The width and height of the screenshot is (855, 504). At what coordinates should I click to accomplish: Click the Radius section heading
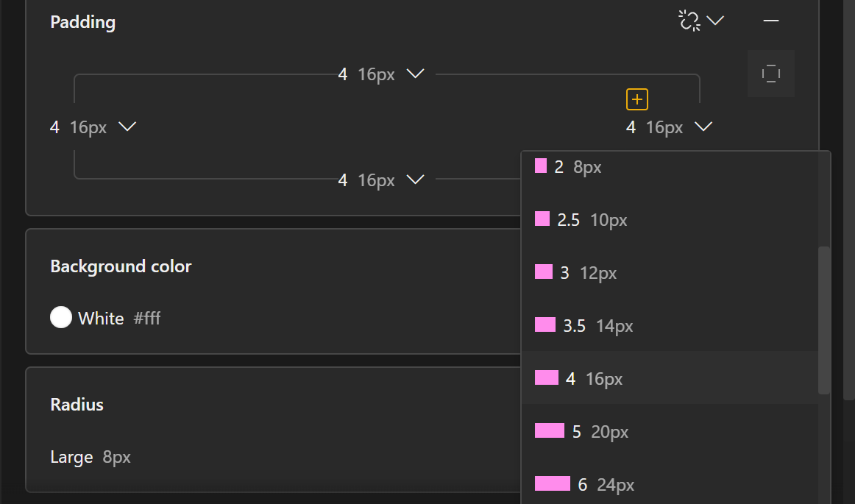(x=77, y=405)
